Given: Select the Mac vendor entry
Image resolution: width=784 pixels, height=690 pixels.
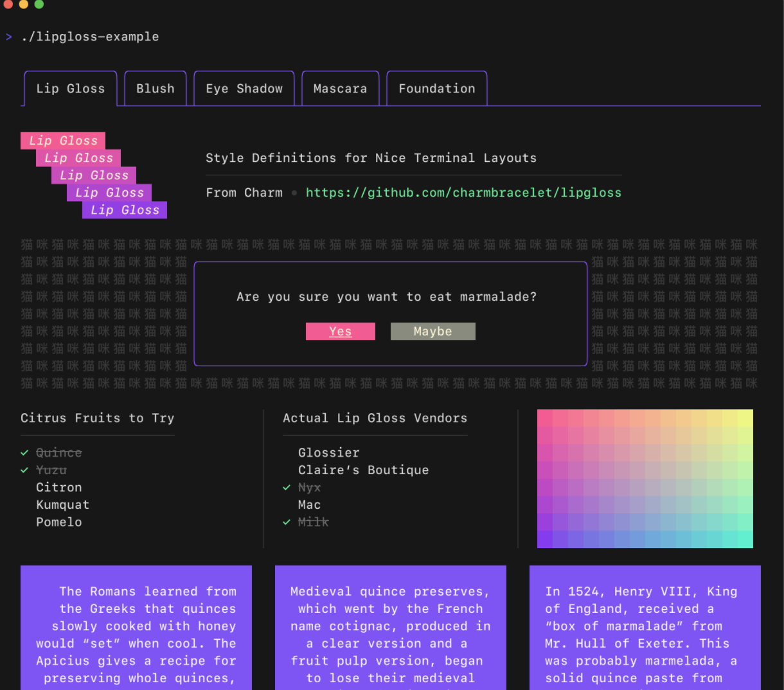Looking at the screenshot, I should tap(310, 505).
